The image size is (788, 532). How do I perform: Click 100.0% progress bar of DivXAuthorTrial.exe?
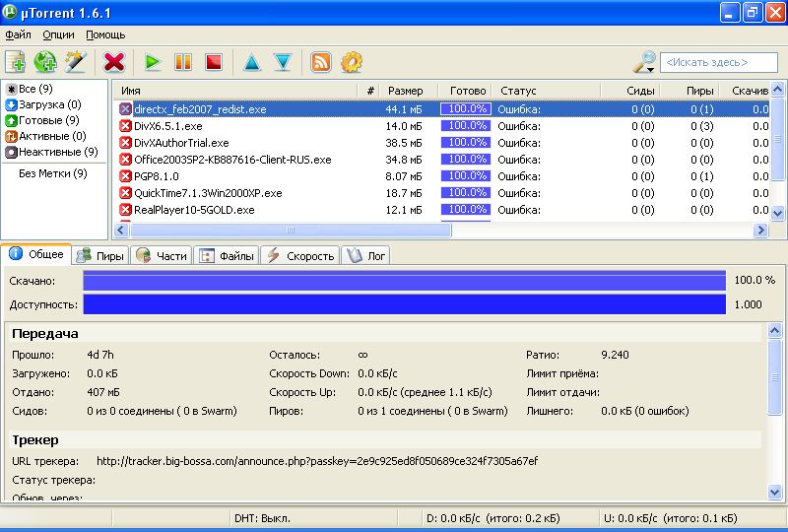(466, 142)
